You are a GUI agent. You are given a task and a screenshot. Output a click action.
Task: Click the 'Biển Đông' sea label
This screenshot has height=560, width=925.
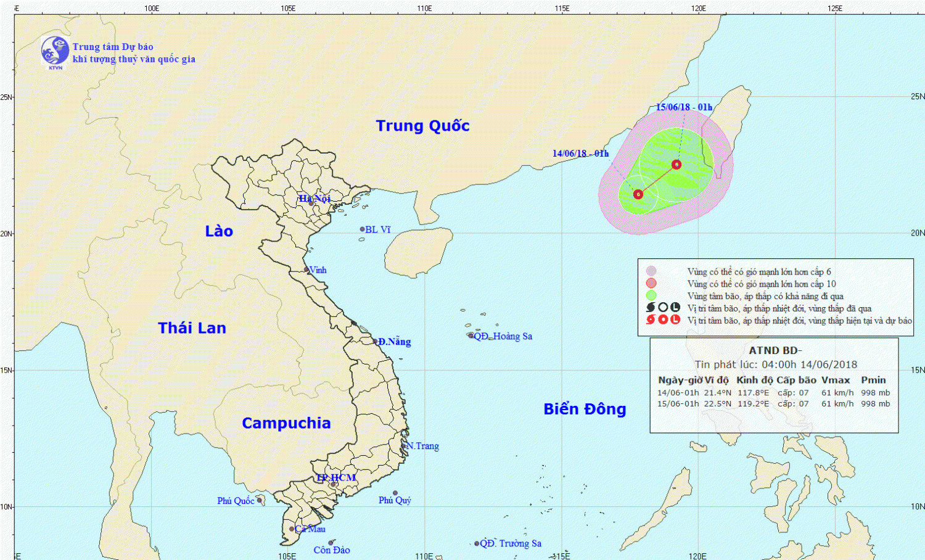pyautogui.click(x=585, y=409)
